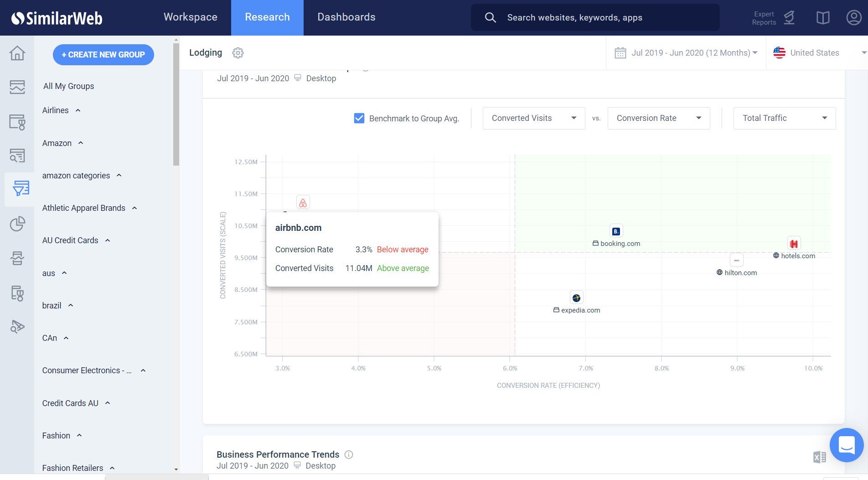Open the Home icon in left sidebar
868x480 pixels.
click(17, 53)
